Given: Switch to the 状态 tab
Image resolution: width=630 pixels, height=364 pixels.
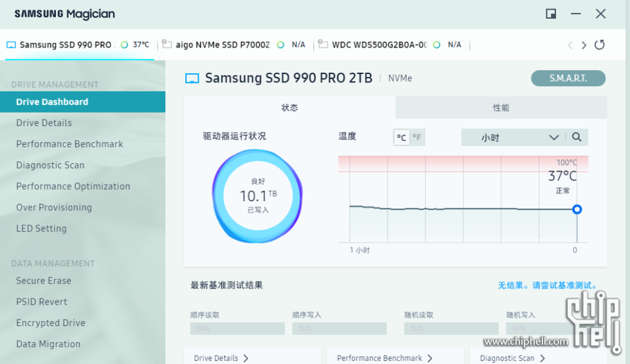Looking at the screenshot, I should [x=290, y=107].
